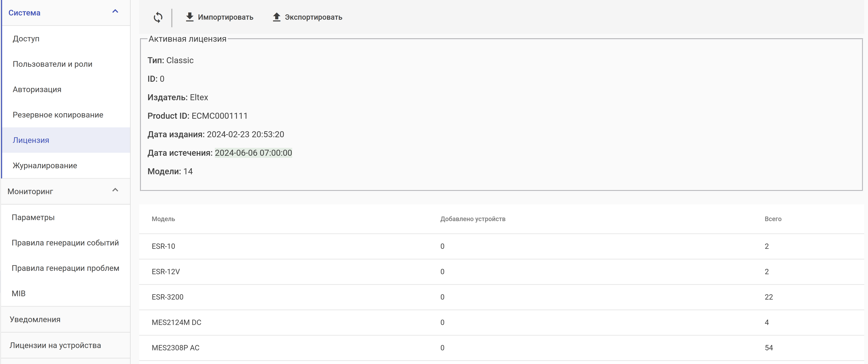Click the Экспортировать button label
Image resolution: width=868 pixels, height=364 pixels.
coord(313,17)
